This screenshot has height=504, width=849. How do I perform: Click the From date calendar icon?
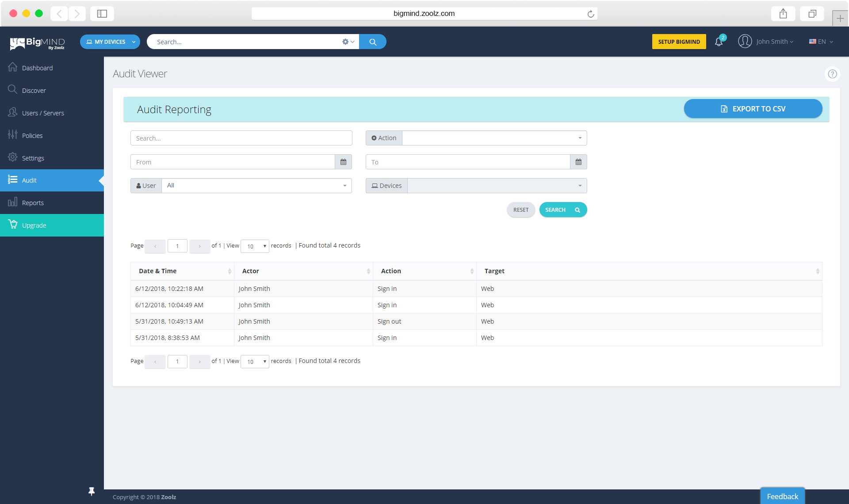[x=343, y=162]
